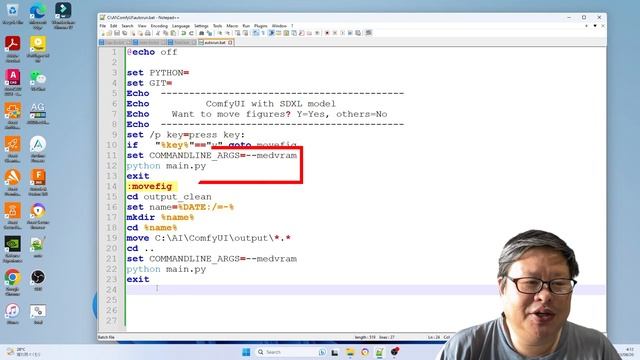Click the Open file toolbar icon
Screen dimensions: 640x360
(x=109, y=33)
